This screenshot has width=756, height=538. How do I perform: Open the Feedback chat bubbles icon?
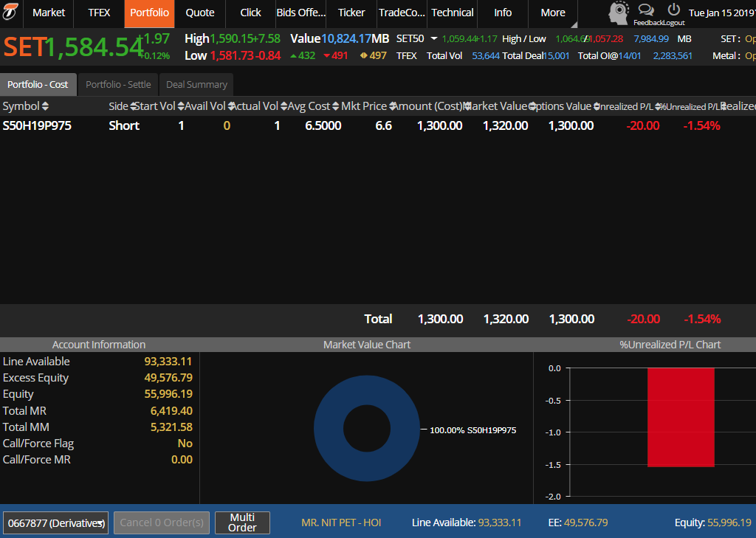[645, 10]
